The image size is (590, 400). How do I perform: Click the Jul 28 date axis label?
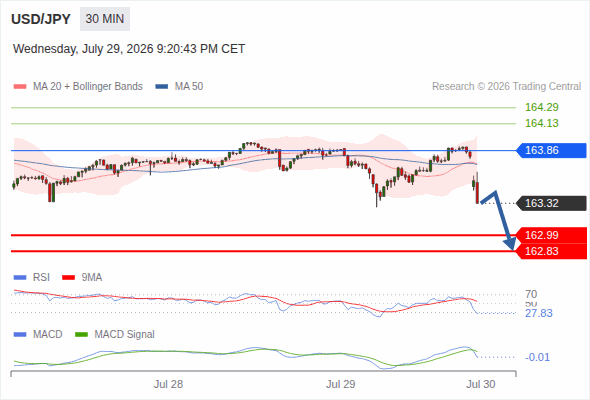[x=168, y=384]
